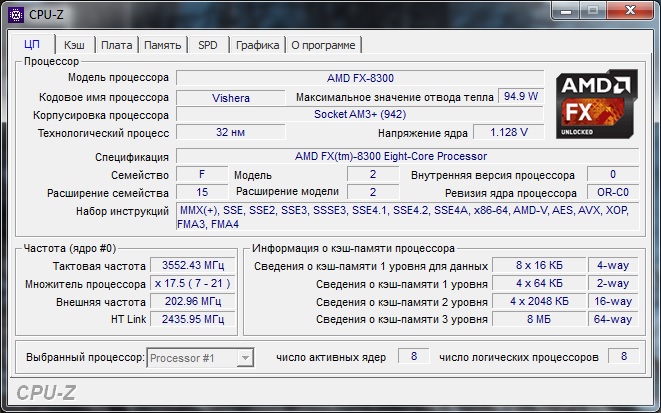Click the 8 МБ L3 cache value
661x413 pixels.
tap(539, 319)
